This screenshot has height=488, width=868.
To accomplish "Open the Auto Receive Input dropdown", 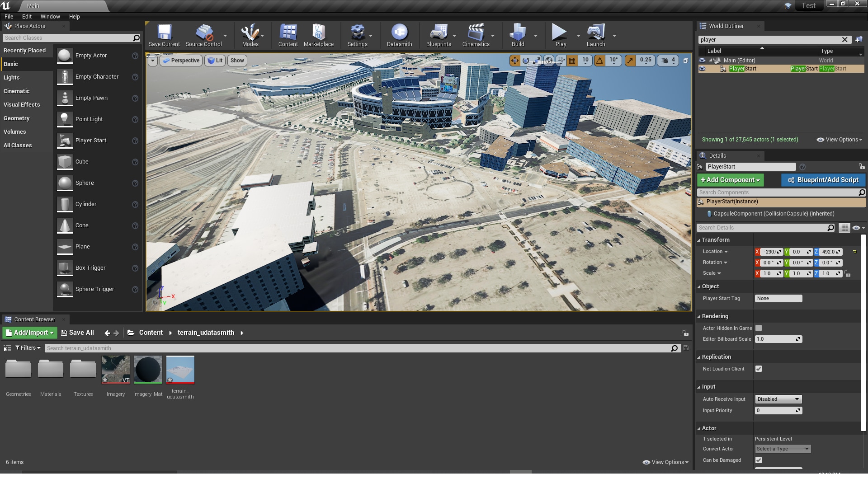I will (778, 399).
